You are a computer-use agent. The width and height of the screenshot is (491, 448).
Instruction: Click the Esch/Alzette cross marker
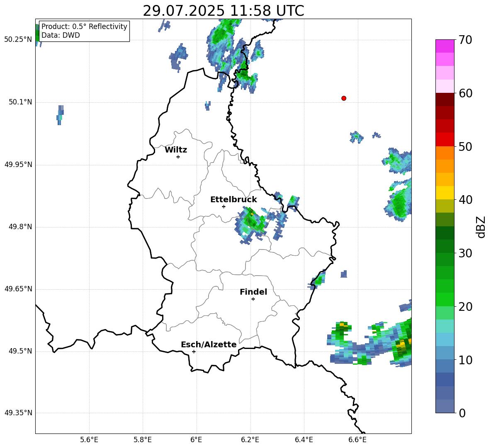194,351
